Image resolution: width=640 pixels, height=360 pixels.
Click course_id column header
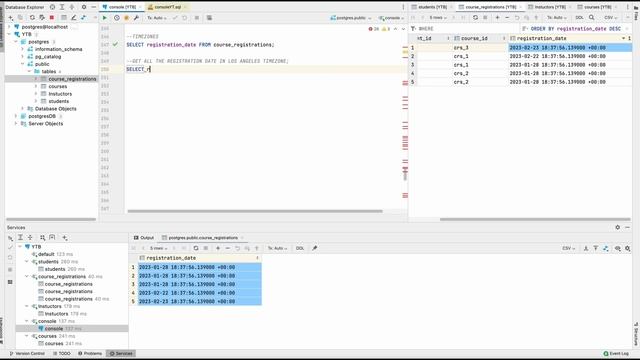[x=479, y=38]
